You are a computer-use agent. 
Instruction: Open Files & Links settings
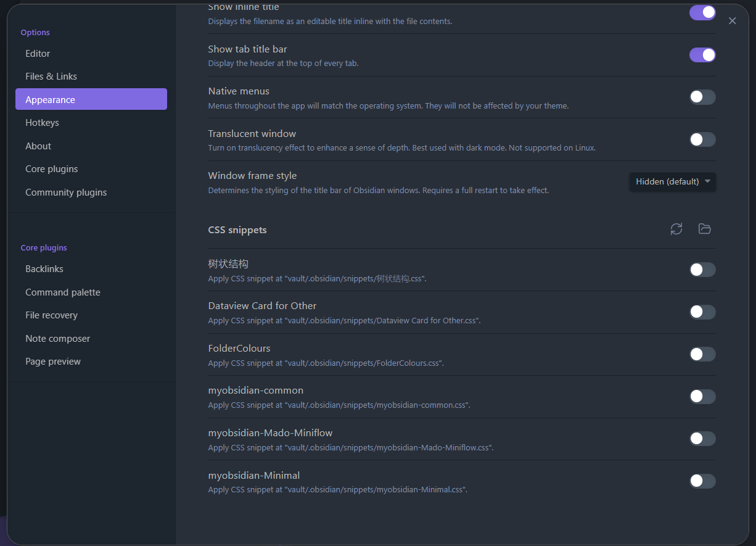[51, 76]
